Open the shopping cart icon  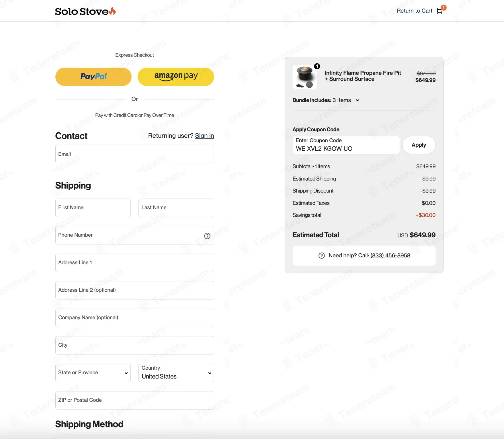click(x=439, y=11)
